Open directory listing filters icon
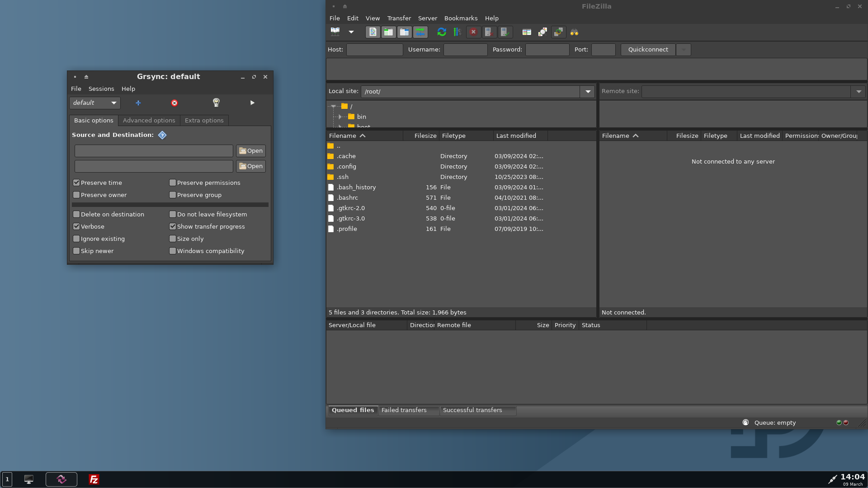 pos(527,32)
